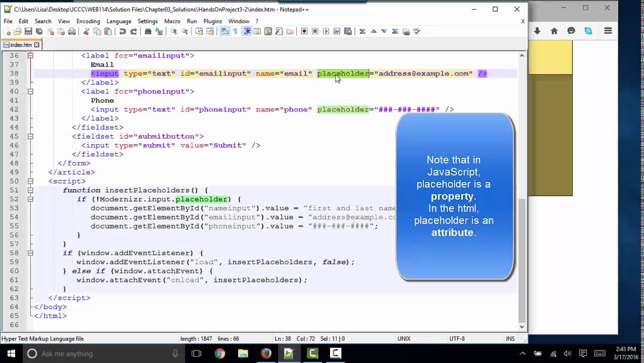Open Find using the binoculars icon

coord(148,31)
